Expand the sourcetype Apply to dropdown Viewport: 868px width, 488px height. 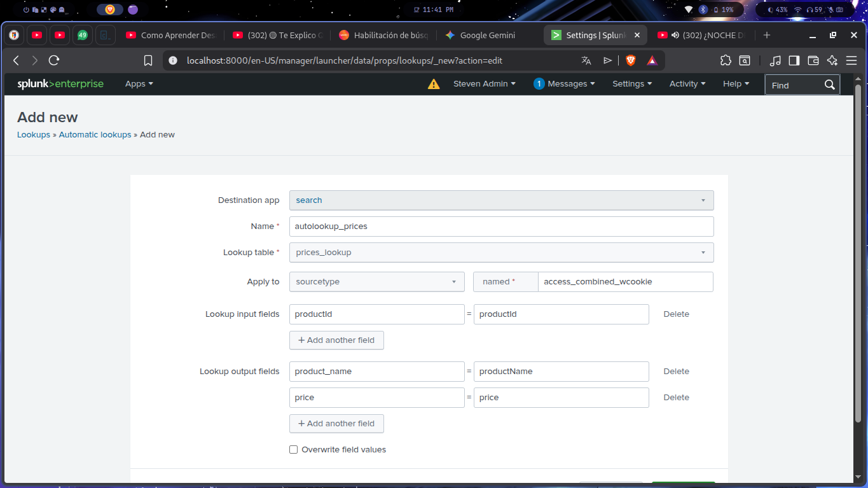[376, 281]
